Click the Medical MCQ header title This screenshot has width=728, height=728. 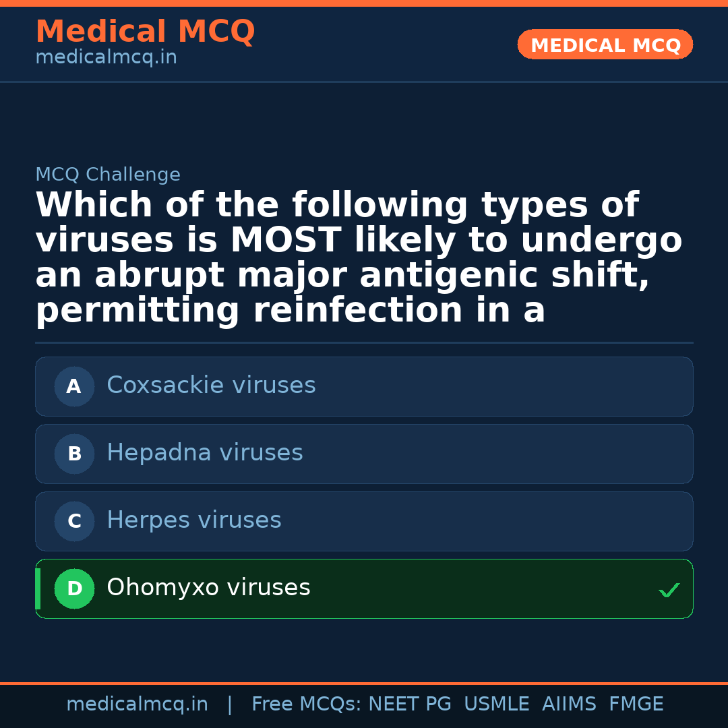tap(145, 32)
